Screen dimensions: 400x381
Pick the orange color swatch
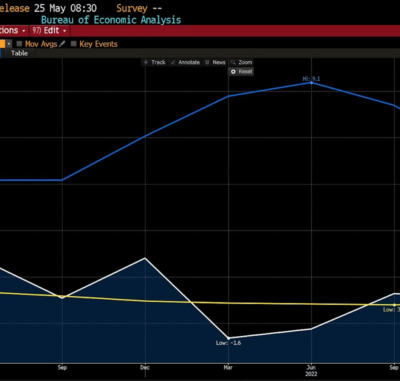click(x=2, y=44)
